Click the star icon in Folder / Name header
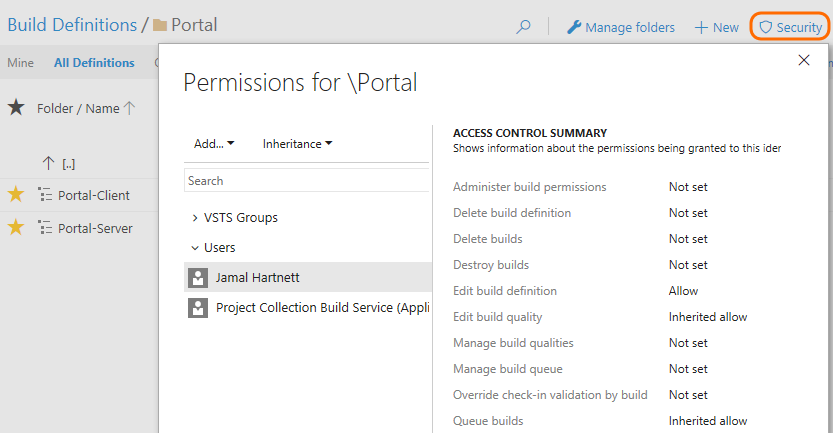This screenshot has width=833, height=433. 16,107
